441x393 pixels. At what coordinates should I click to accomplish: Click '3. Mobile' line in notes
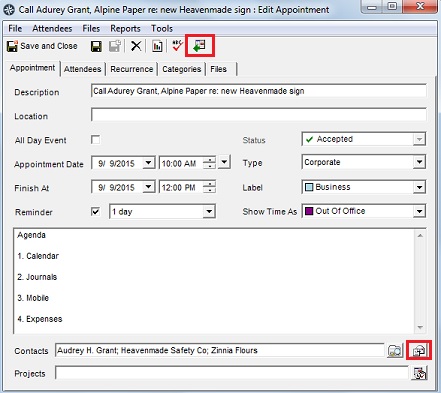tap(33, 298)
